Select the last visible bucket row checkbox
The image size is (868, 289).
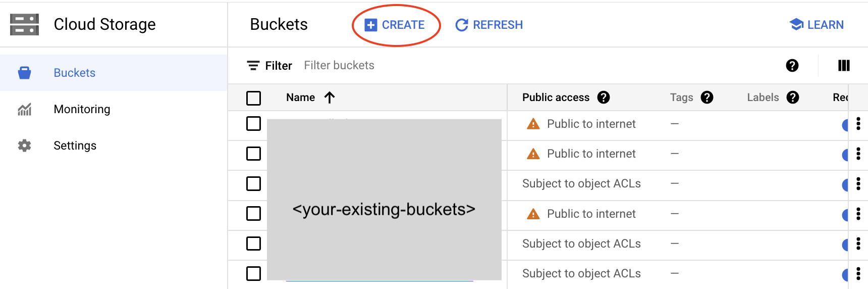click(x=253, y=273)
